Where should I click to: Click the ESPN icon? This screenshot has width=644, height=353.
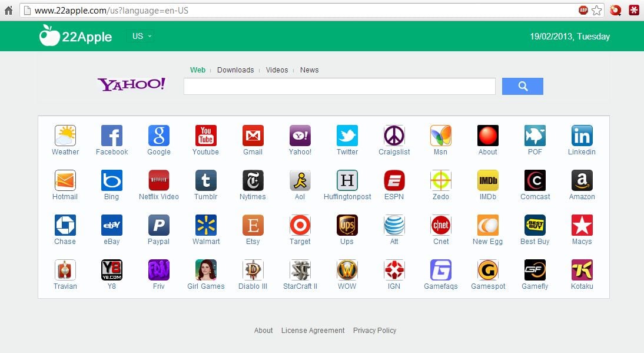(x=394, y=180)
